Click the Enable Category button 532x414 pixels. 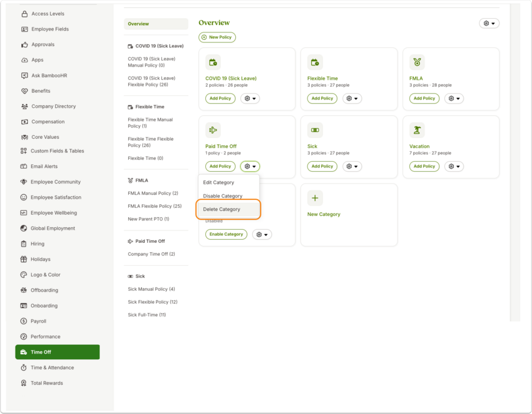coord(226,235)
